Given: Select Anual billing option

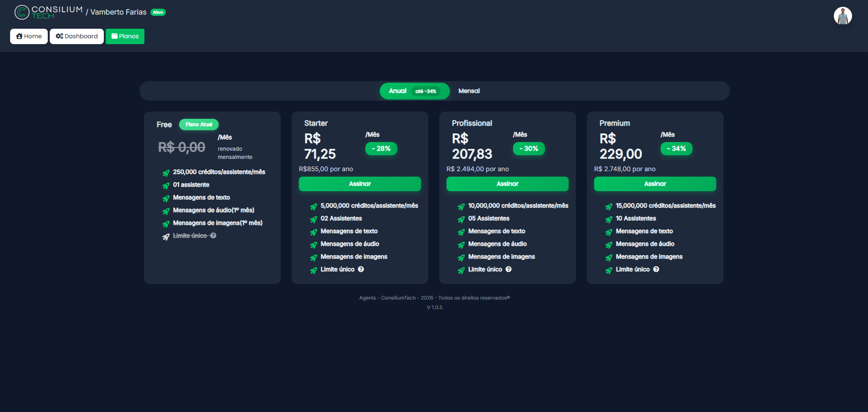Looking at the screenshot, I should pyautogui.click(x=397, y=91).
